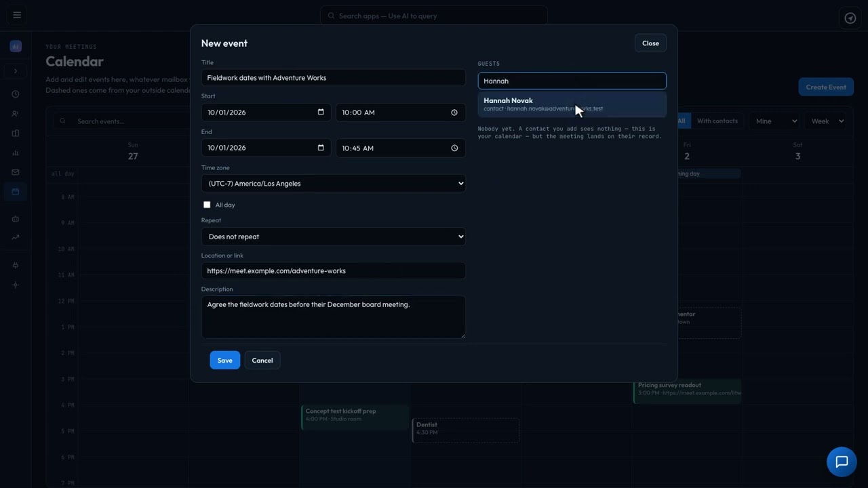Open the chat bubble button
The height and width of the screenshot is (488, 868).
[x=842, y=462]
